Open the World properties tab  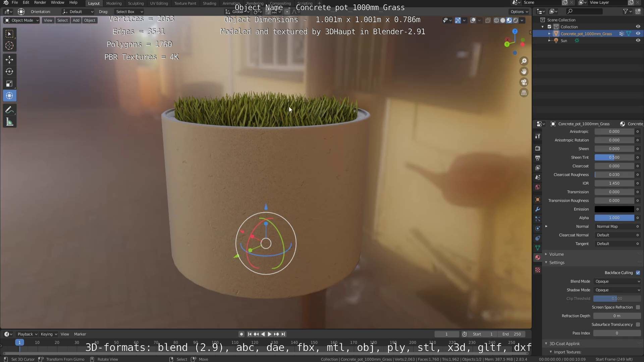[538, 187]
